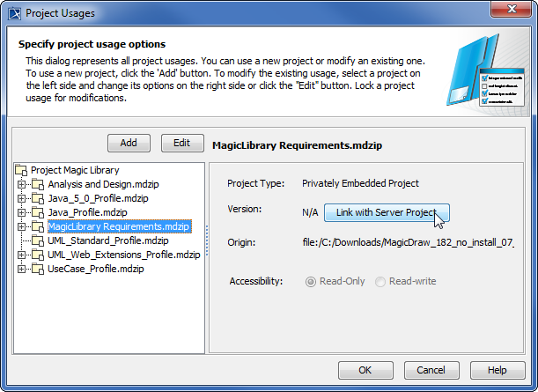
Task: Click the Java_5_0_Profile.mdzip folder icon
Action: pos(38,198)
